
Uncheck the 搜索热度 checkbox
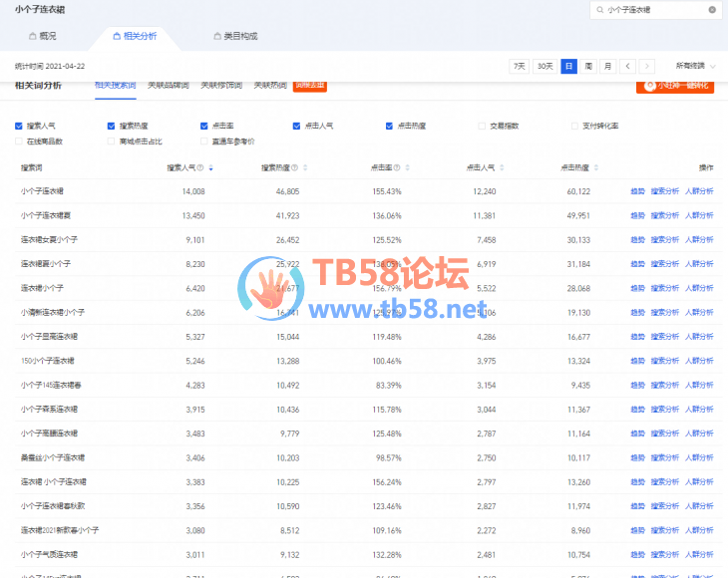(111, 126)
